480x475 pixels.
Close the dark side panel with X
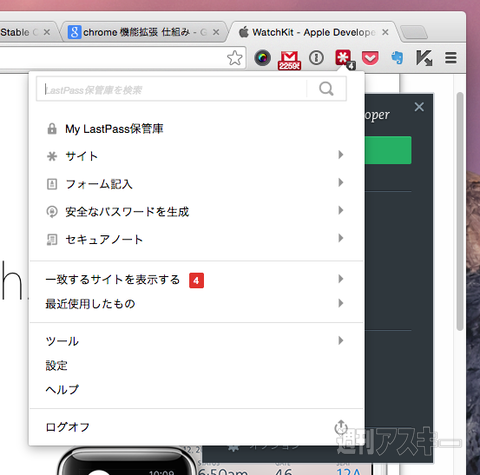(x=419, y=107)
